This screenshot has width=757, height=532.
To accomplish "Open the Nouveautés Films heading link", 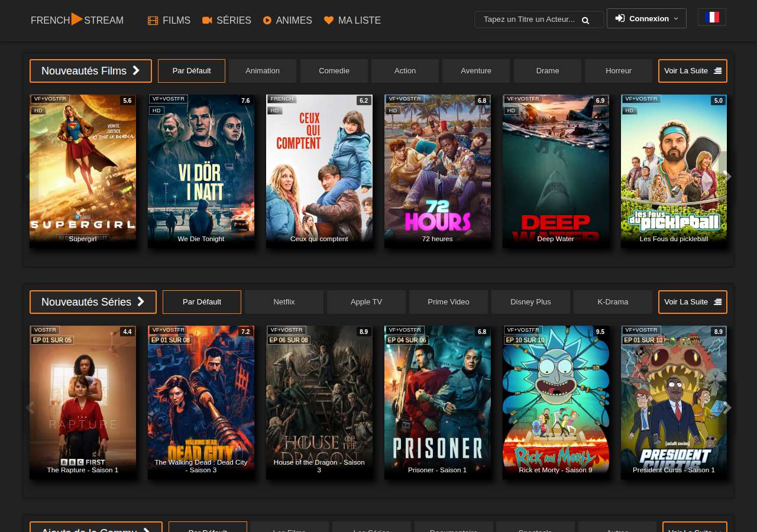I will pyautogui.click(x=90, y=71).
